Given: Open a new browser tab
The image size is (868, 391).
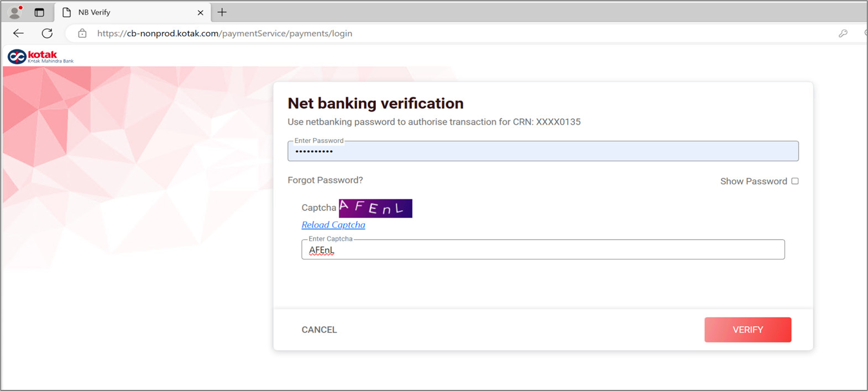Looking at the screenshot, I should coord(222,12).
